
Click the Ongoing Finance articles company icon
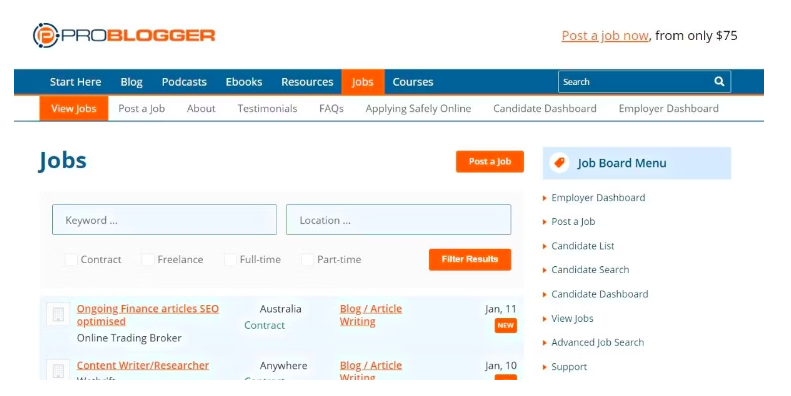point(58,314)
